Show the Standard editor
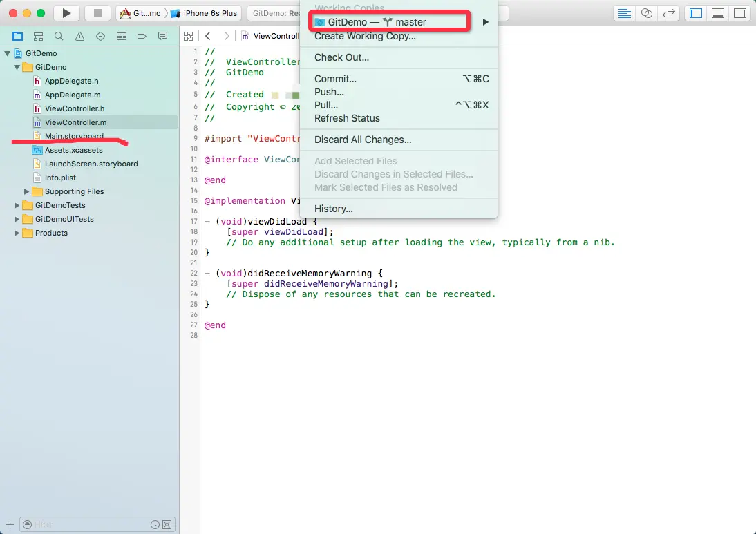Viewport: 756px width, 534px height. (625, 13)
